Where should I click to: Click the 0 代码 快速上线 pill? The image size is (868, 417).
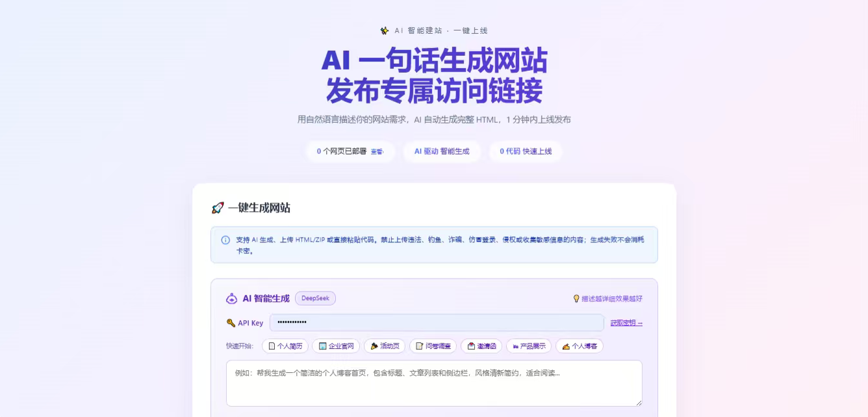pyautogui.click(x=526, y=151)
